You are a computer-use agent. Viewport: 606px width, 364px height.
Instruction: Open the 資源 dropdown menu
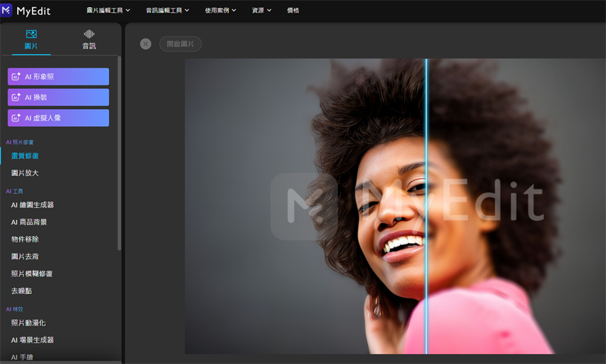[x=261, y=11]
